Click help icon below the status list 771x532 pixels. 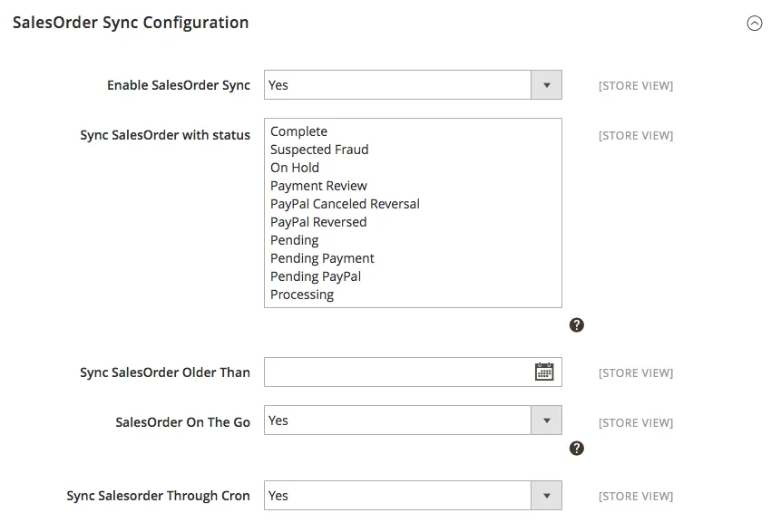576,324
